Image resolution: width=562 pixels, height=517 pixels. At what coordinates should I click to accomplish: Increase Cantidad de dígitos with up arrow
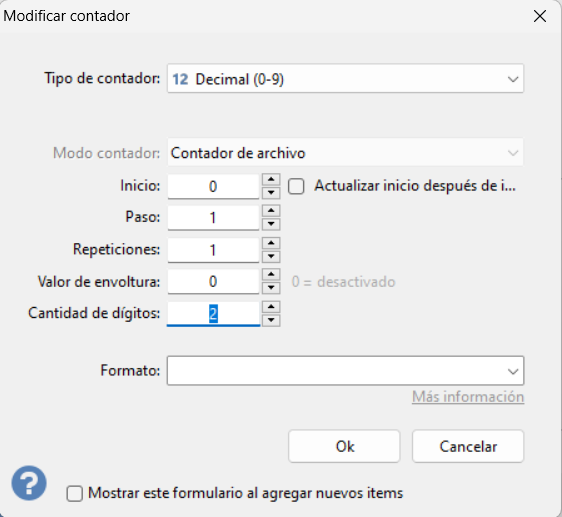click(x=271, y=307)
